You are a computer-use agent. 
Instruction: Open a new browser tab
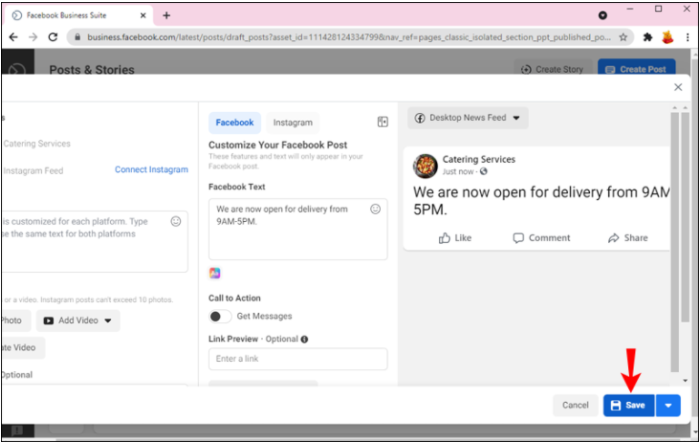click(166, 16)
